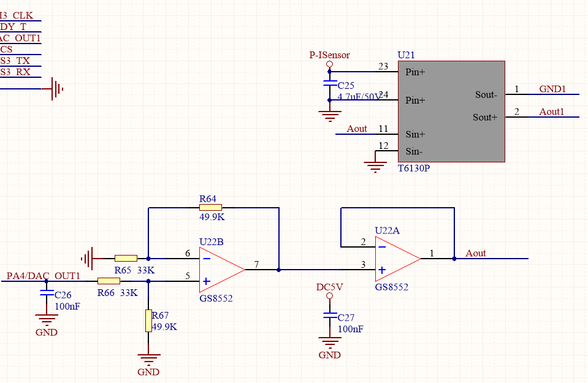Select the vertical R67 resistor symbol

point(148,320)
